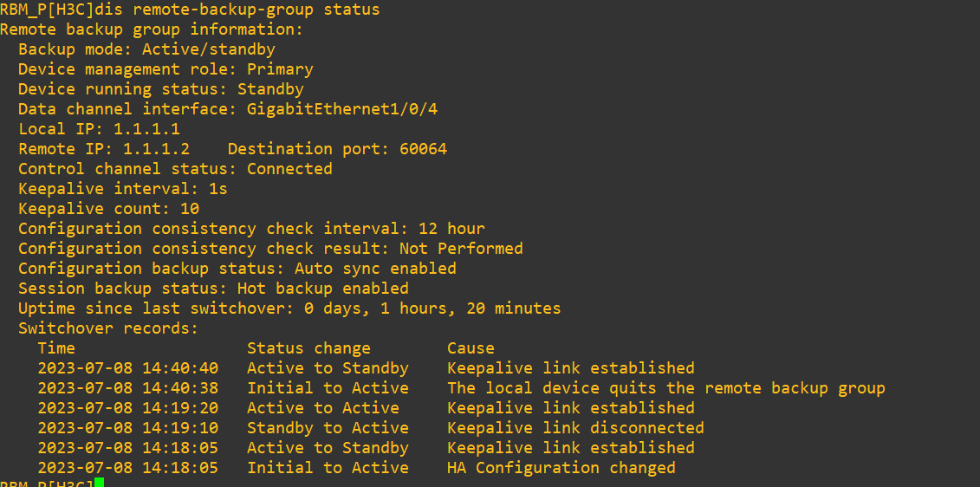980x487 pixels.
Task: Click the green terminal cursor block
Action: coord(99,482)
